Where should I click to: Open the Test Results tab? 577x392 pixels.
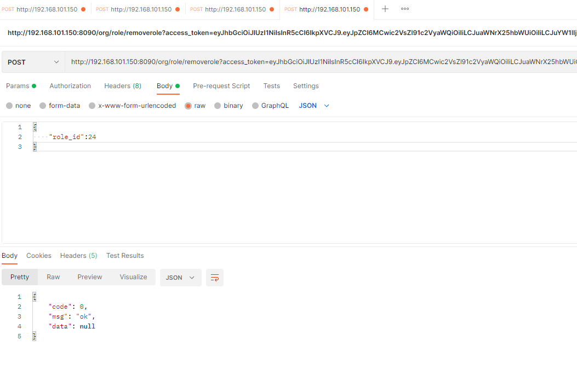(125, 256)
